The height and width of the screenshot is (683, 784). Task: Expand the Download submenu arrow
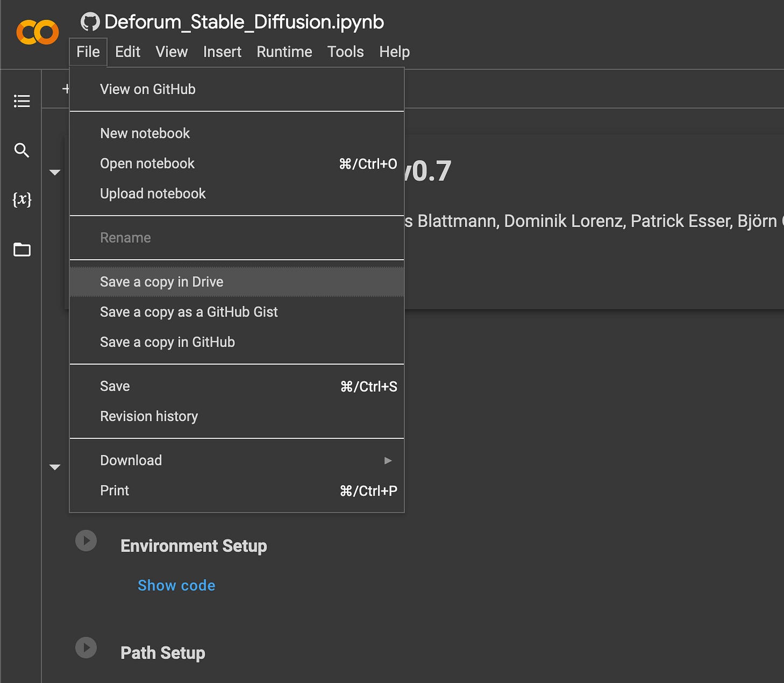pos(388,461)
